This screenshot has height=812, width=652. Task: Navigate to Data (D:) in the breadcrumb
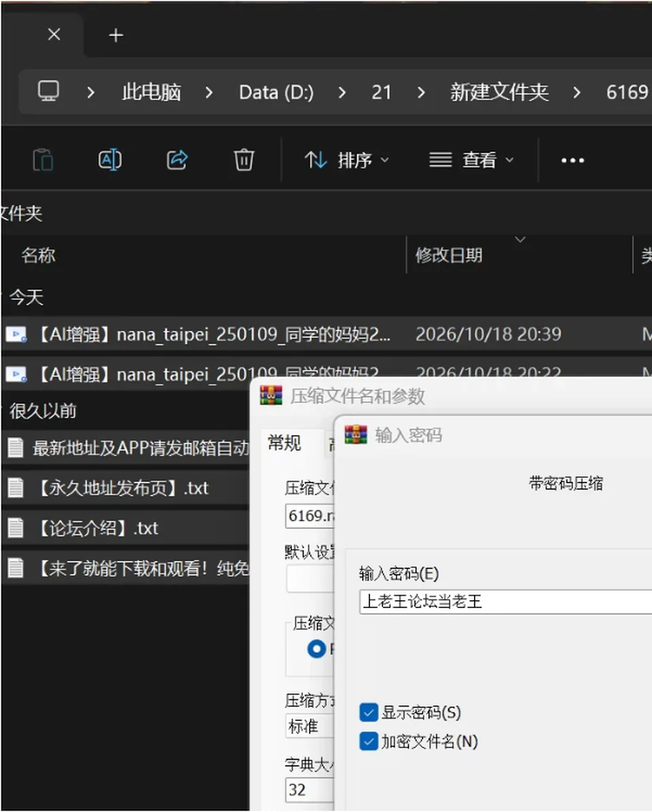pos(276,92)
